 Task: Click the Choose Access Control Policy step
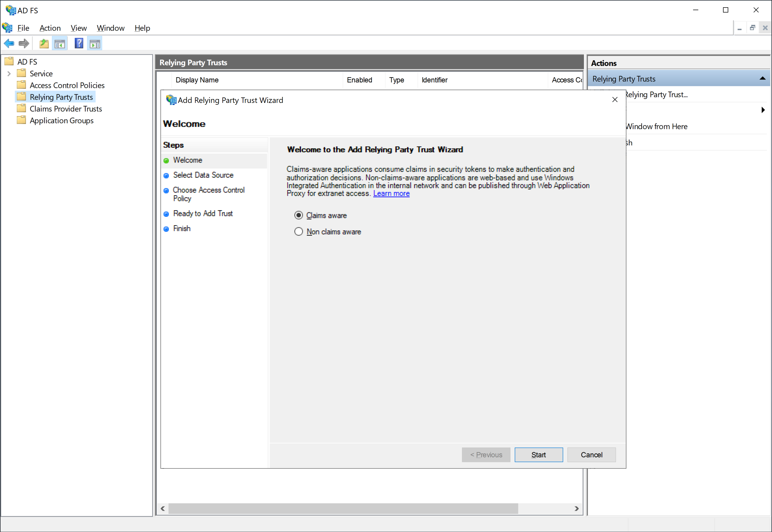209,194
